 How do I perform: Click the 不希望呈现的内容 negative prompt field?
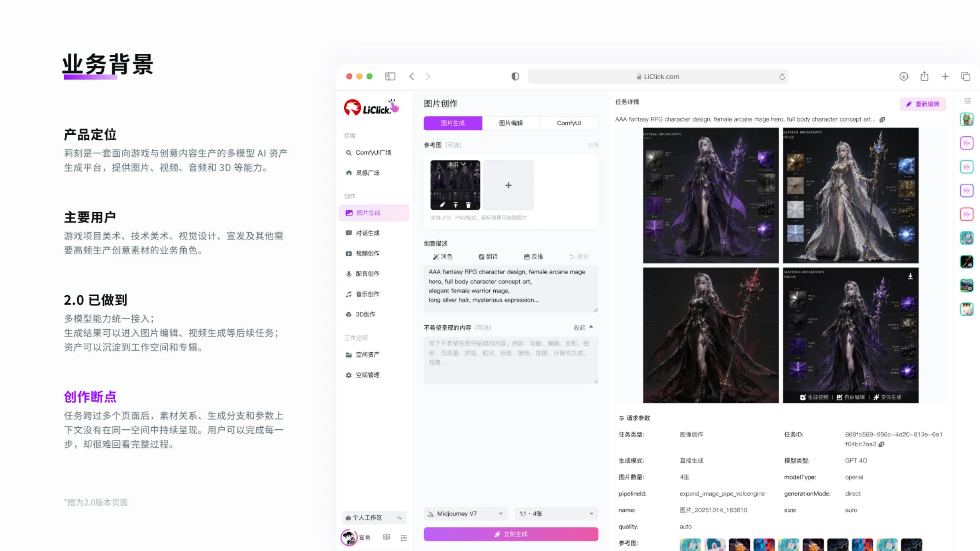(x=511, y=360)
